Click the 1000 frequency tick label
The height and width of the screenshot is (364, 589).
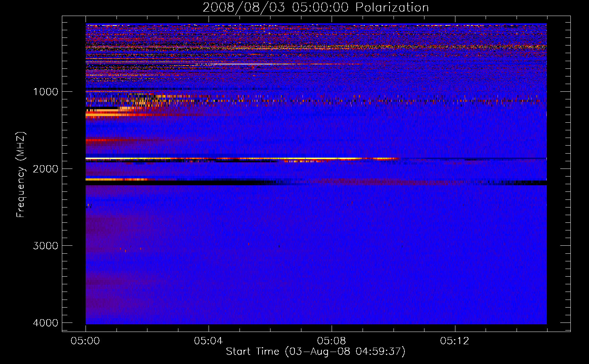[46, 91]
